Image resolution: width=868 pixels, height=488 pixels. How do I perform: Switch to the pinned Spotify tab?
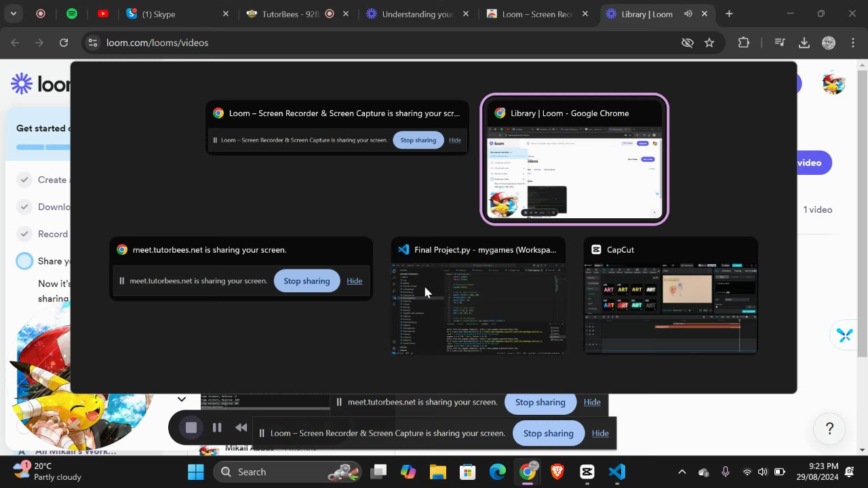[72, 14]
